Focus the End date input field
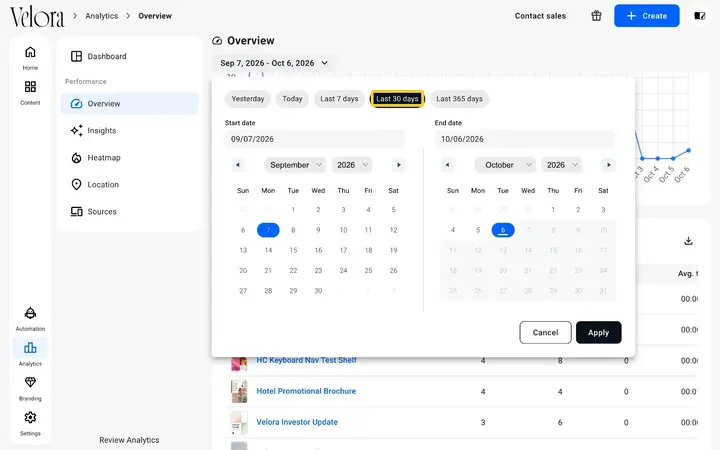 524,139
